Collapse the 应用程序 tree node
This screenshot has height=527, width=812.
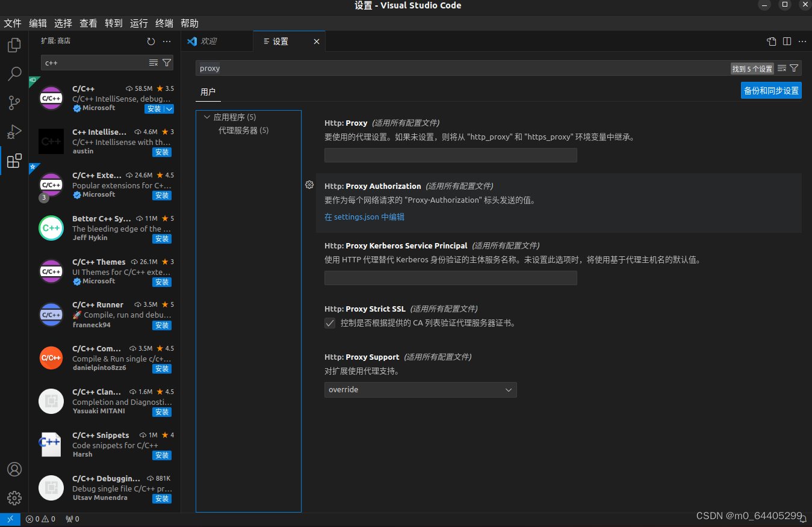[x=207, y=117]
